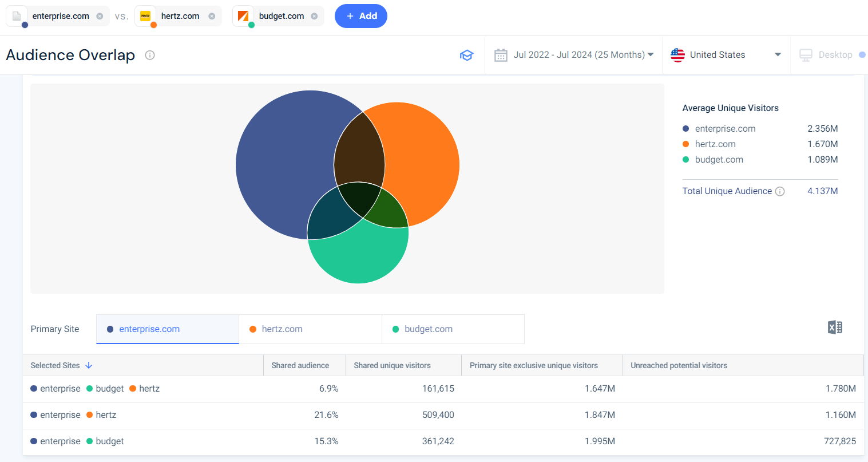Select the enterprise.com primary site tab
The width and height of the screenshot is (868, 462).
(167, 329)
